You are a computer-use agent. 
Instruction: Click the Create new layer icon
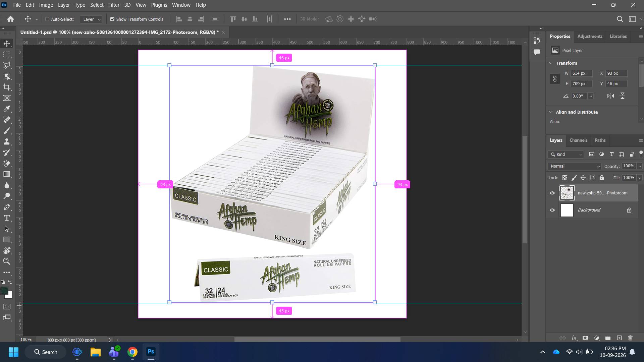click(619, 338)
